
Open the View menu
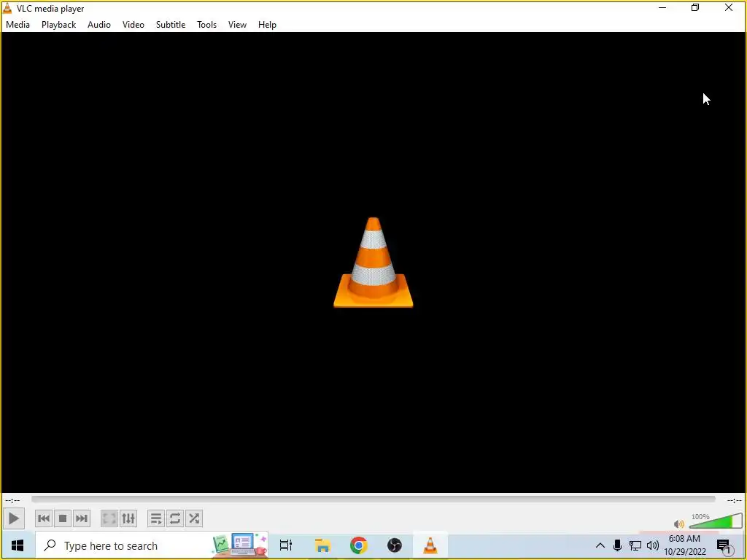pyautogui.click(x=237, y=25)
